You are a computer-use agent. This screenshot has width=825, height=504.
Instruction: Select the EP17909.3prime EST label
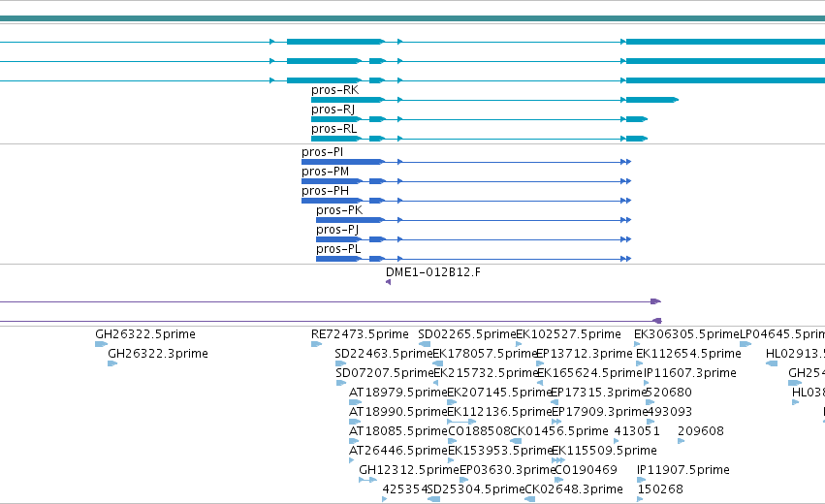[599, 412]
